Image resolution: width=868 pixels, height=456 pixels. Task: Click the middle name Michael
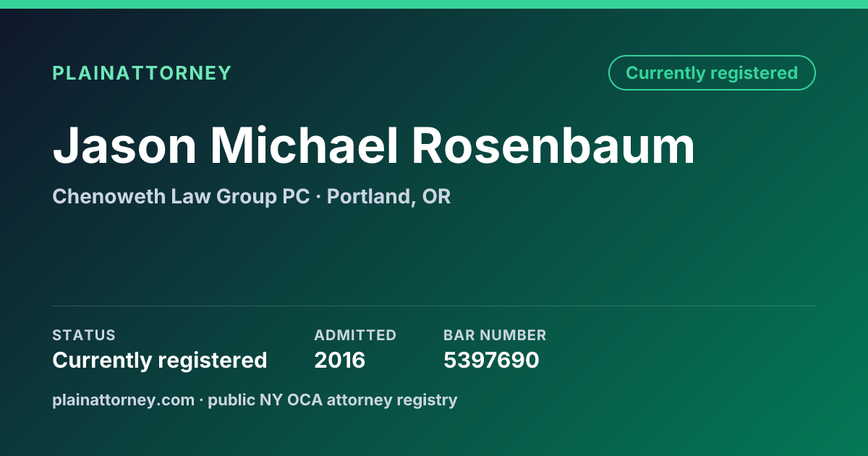tap(305, 145)
